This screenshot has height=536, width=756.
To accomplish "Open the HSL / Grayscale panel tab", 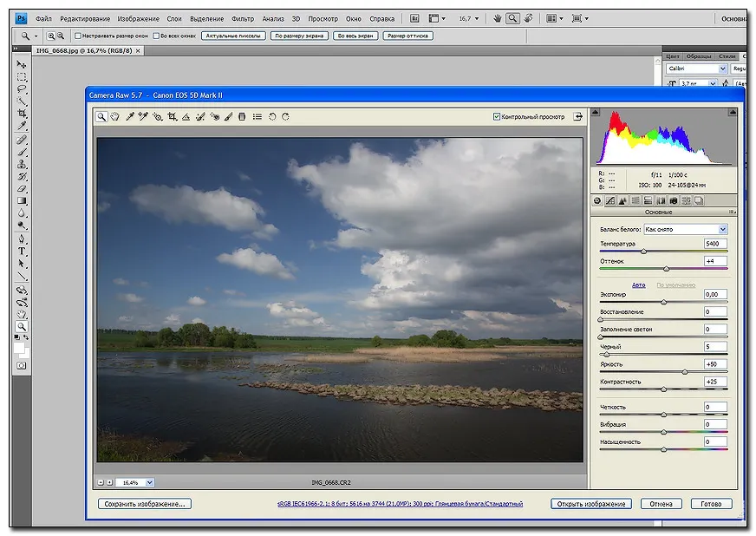I will click(635, 200).
